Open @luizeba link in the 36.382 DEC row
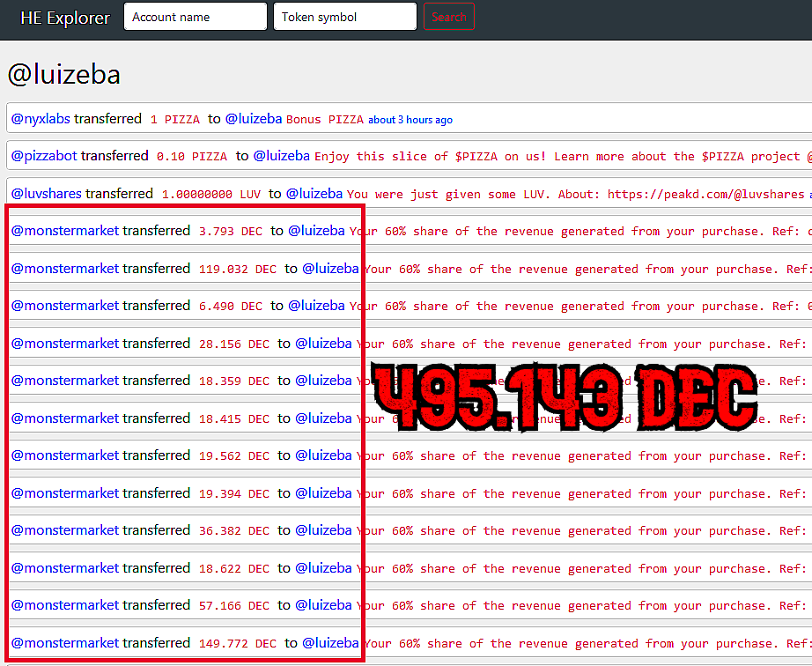812x666 pixels. [x=323, y=530]
